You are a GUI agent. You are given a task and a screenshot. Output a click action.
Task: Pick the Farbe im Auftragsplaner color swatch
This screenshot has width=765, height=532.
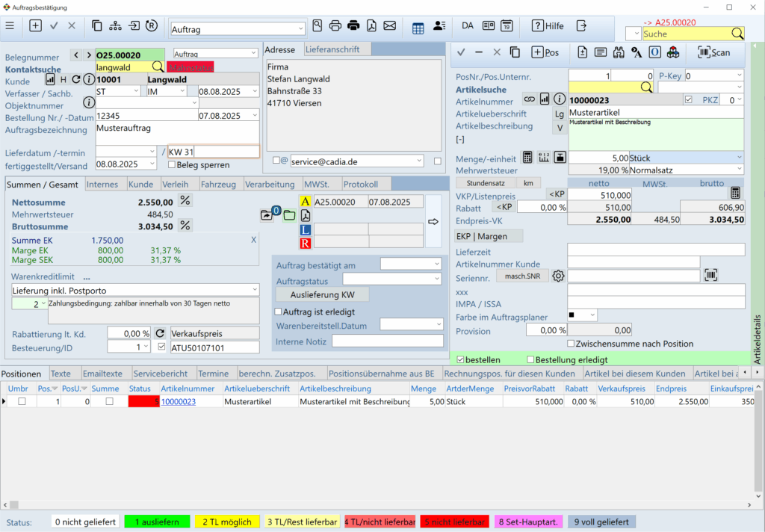tap(582, 315)
